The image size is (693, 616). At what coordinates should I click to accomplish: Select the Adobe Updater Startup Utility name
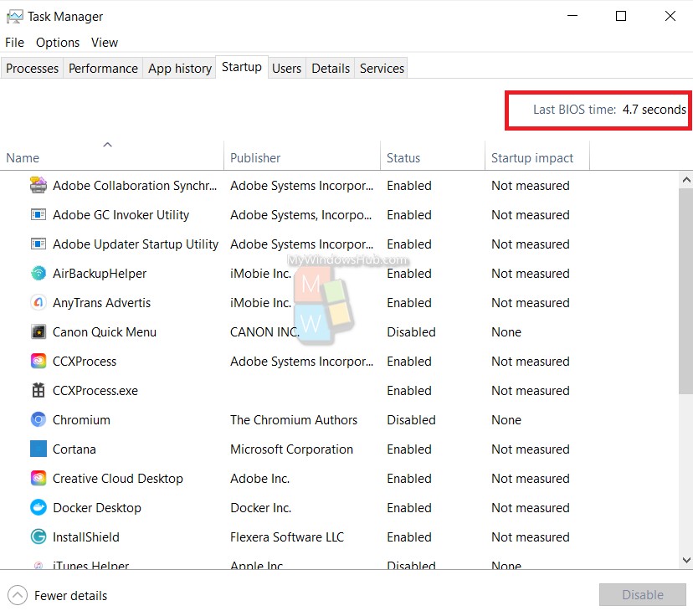[136, 244]
